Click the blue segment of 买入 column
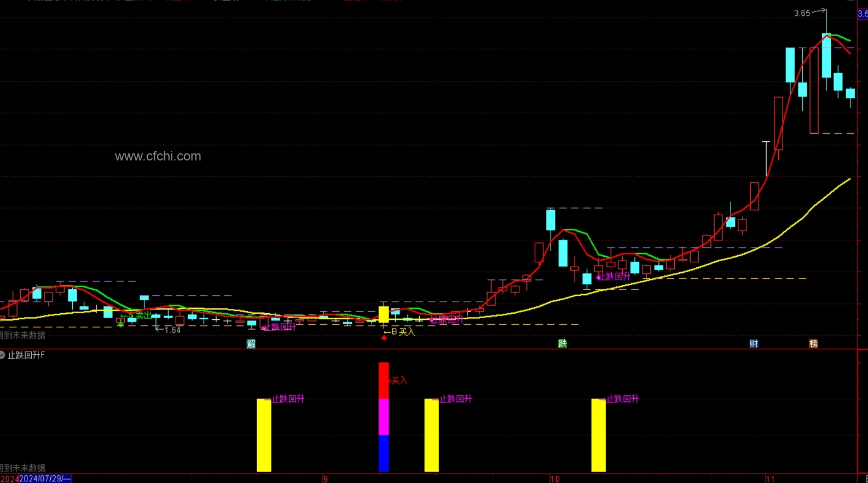Viewport: 868px width, 483px height. pyautogui.click(x=384, y=453)
